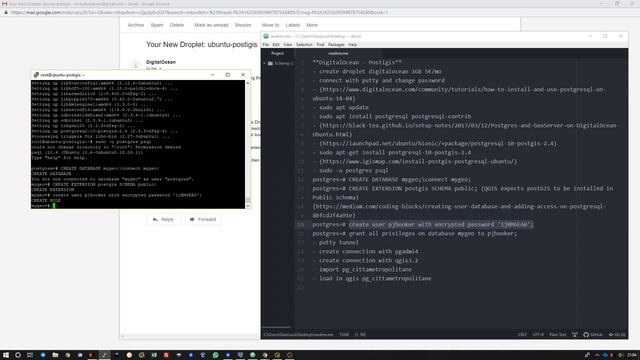Screen dimensions: 640x360
Task: Click the '- putty tunnel' line in Atom
Action: [336, 242]
